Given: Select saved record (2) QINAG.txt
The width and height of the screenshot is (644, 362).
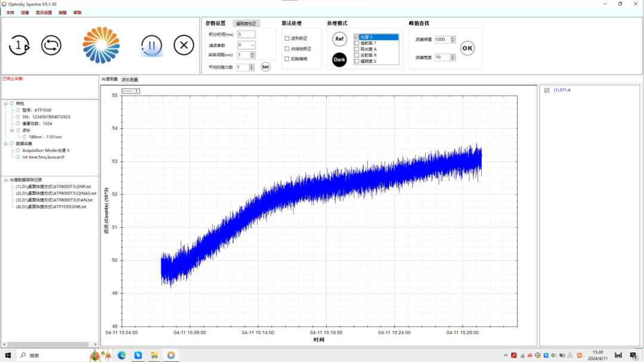Looking at the screenshot, I should pos(56,193).
